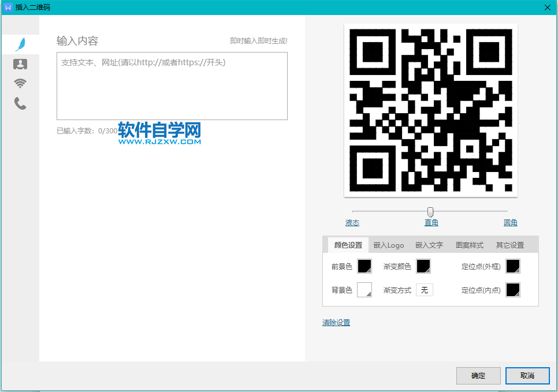Apply the 圆角 corner style
This screenshot has width=558, height=392.
510,222
